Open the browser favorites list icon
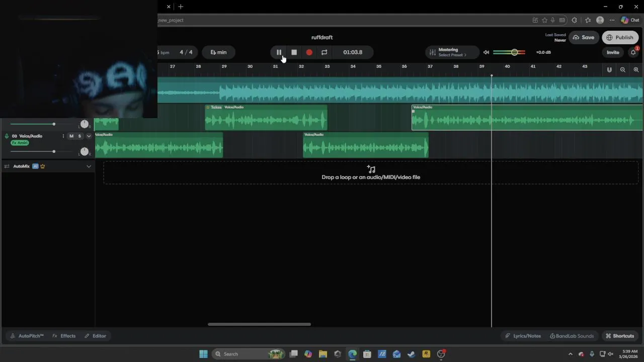The image size is (644, 362). coord(588,20)
